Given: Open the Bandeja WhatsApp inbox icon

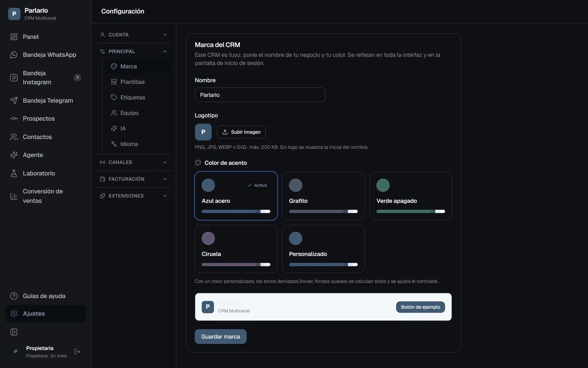Looking at the screenshot, I should tap(14, 55).
